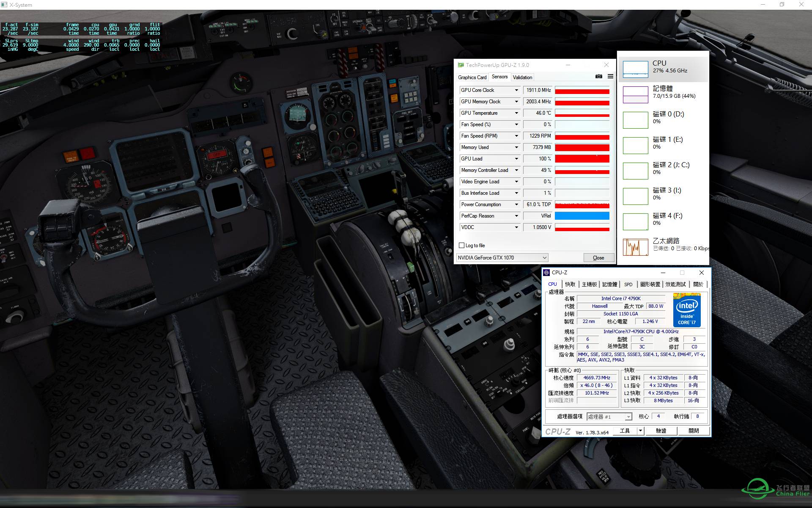
Task: Open GPU Temperature sensor dropdown
Action: pos(516,113)
